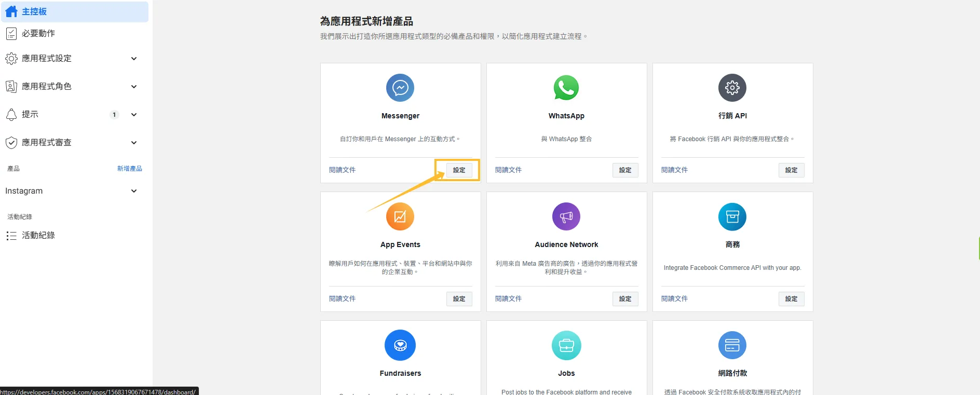
Task: Click the Jobs briefcase icon
Action: [566, 345]
